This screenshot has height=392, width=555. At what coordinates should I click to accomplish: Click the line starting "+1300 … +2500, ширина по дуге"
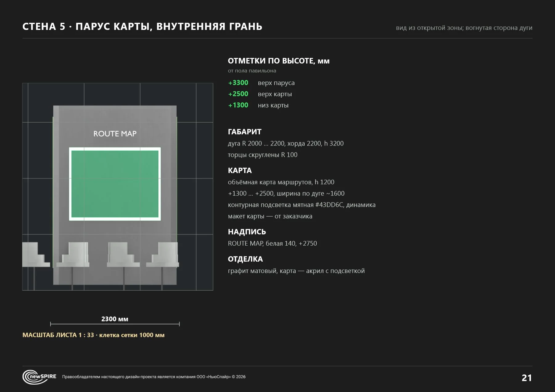click(x=286, y=194)
